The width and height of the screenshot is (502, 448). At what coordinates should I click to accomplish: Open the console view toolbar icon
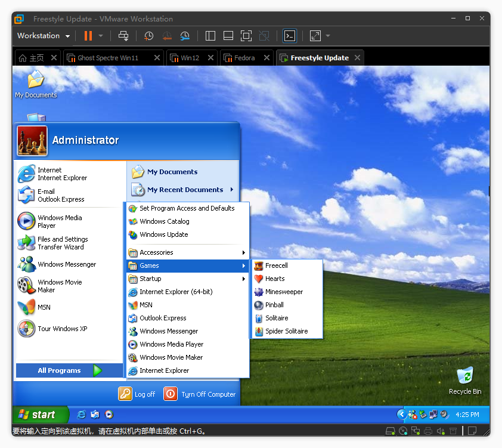(289, 36)
